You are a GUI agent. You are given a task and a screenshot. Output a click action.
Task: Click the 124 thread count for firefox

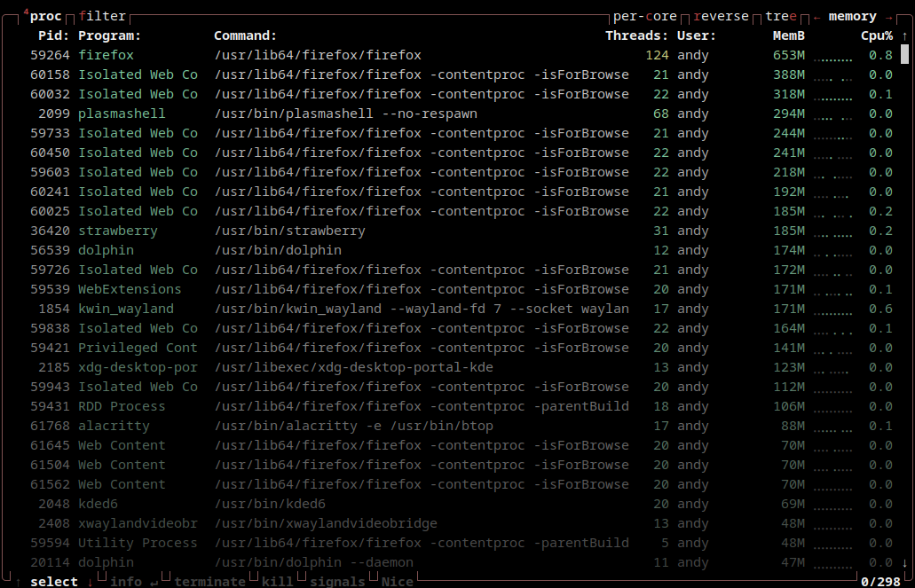pyautogui.click(x=657, y=55)
